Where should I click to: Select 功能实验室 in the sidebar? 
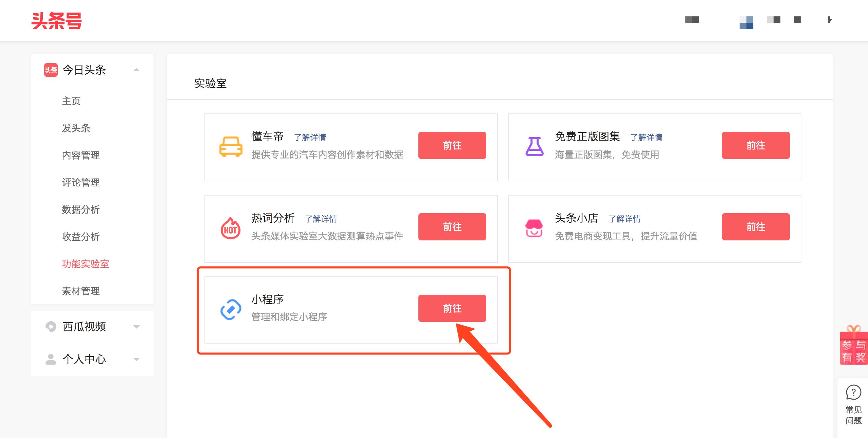[x=86, y=264]
